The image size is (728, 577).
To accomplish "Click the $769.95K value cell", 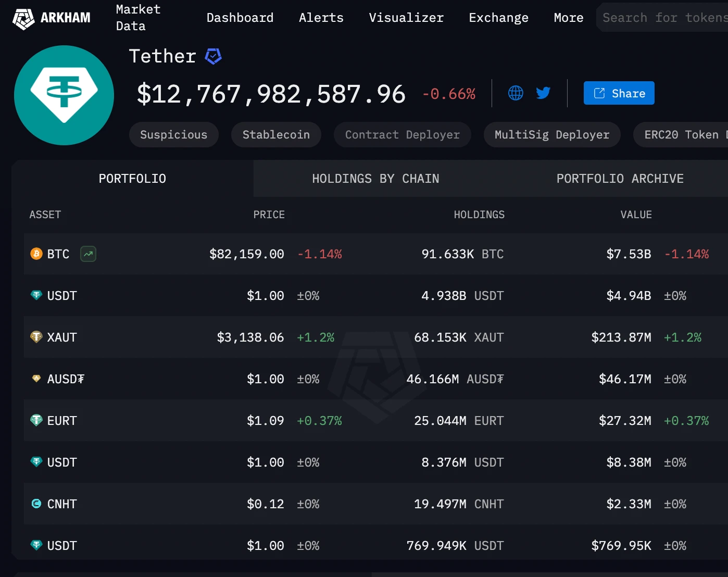I will pyautogui.click(x=621, y=546).
